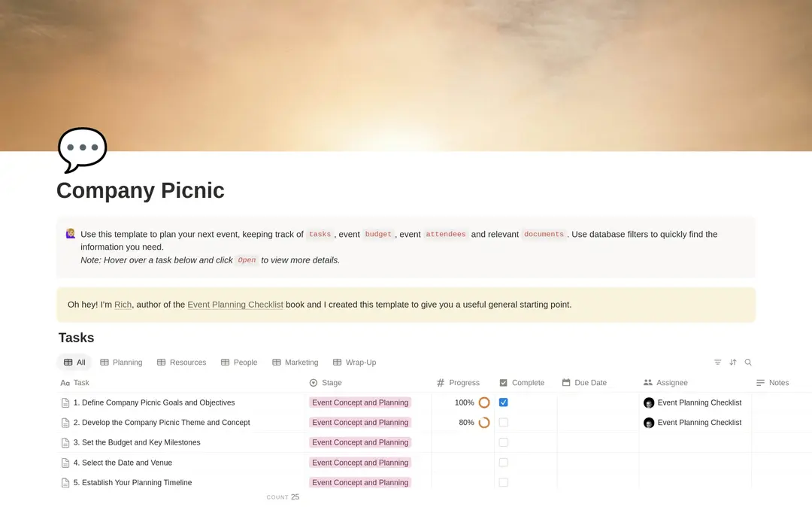Click page icon beside Set the Budget task
Screen dimensions: 812x507
[x=65, y=443]
